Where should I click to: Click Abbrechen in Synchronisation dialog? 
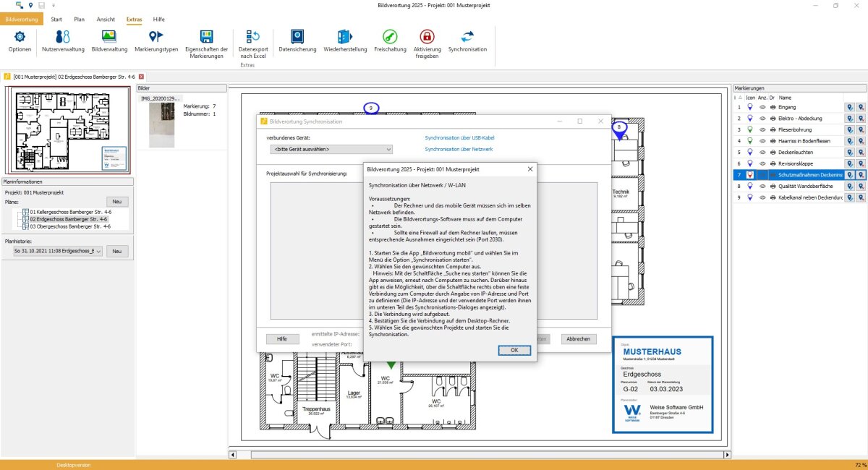(578, 338)
